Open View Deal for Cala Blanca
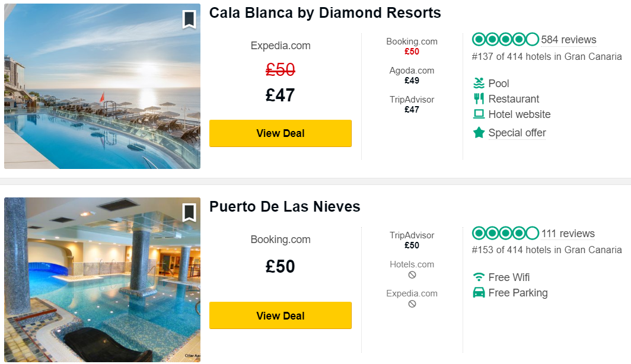 281,133
